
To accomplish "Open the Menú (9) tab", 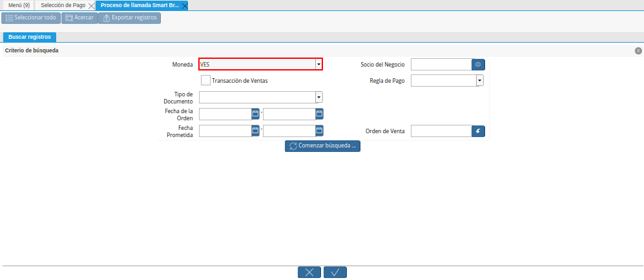I will click(19, 5).
